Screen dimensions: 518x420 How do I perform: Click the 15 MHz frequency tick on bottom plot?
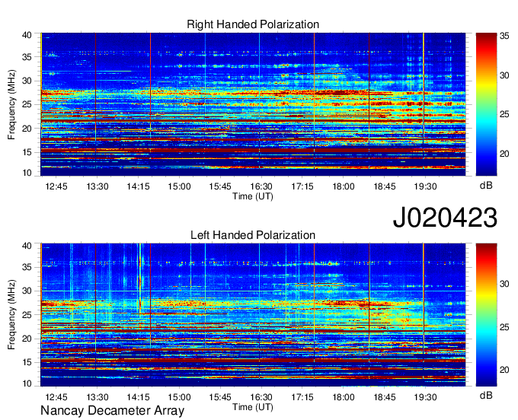27,363
